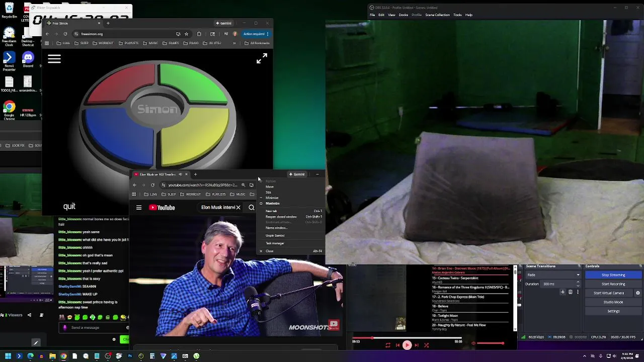Open SLEEP bookmark folder in Free Simon window
This screenshot has height=362, width=644.
pos(82,43)
